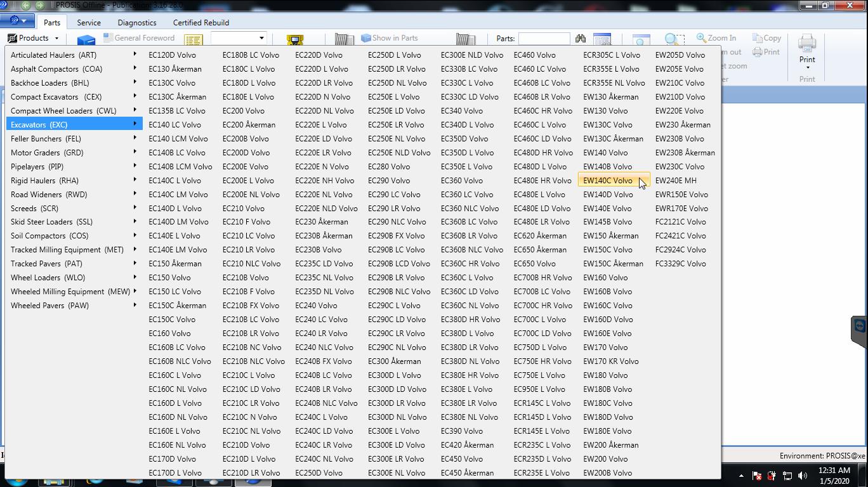
Task: Select Tracked Milling Equipment (MET) category
Action: coord(74,250)
